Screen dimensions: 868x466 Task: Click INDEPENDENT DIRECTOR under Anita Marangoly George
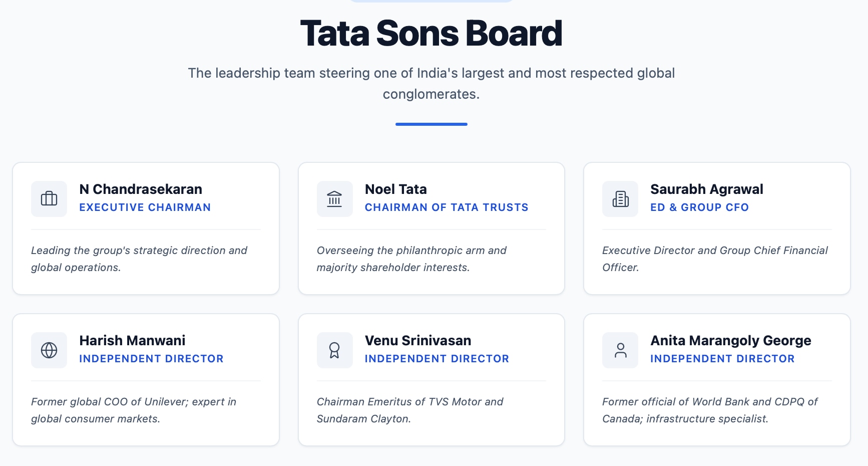tap(722, 358)
